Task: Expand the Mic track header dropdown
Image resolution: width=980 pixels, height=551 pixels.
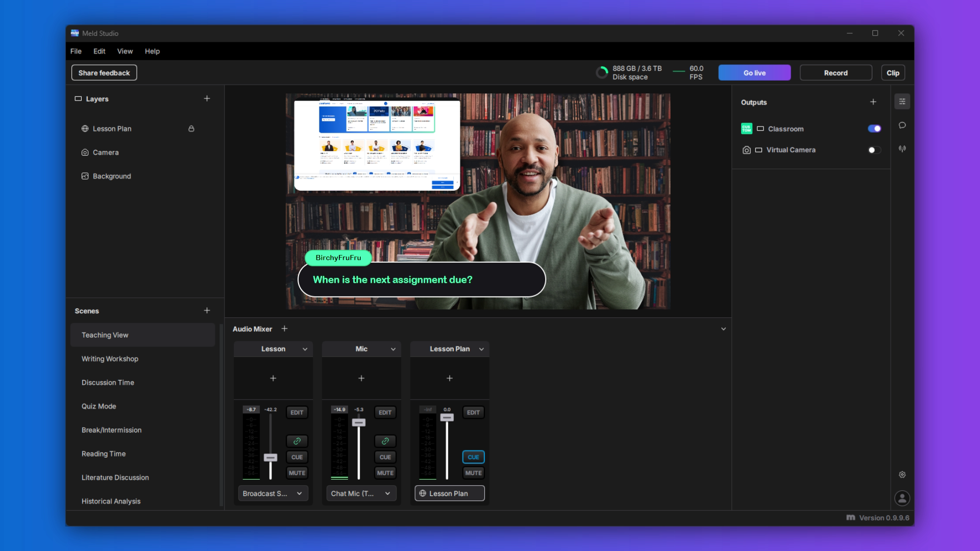Action: pos(393,349)
